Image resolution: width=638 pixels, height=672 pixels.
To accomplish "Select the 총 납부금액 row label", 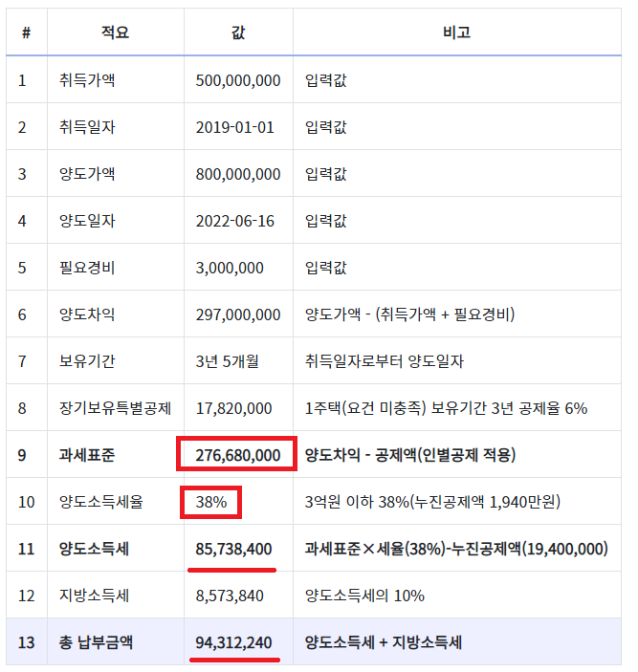I will [x=96, y=642].
